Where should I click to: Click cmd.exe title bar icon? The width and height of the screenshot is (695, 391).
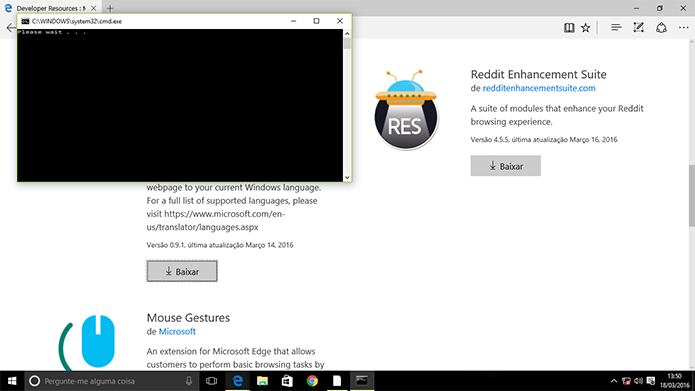point(25,21)
